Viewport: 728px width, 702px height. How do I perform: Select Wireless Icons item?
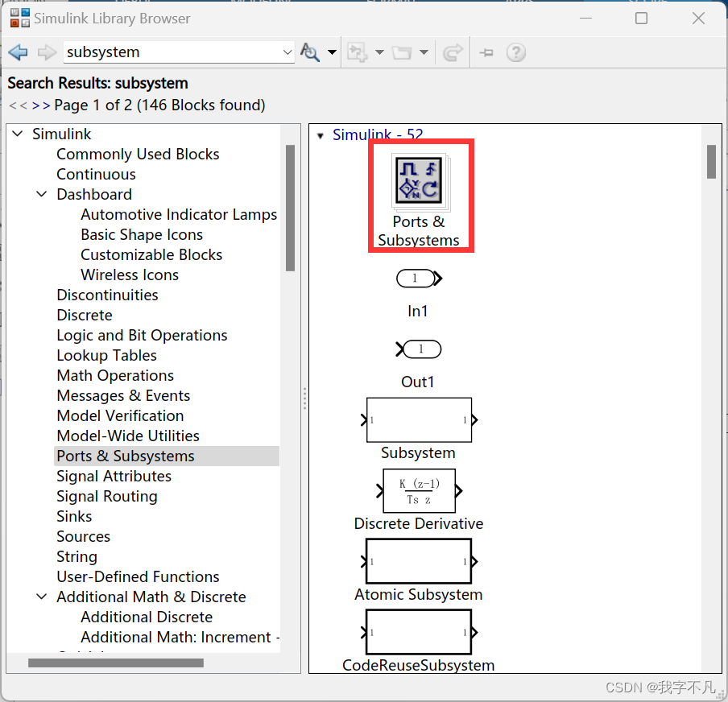click(130, 275)
